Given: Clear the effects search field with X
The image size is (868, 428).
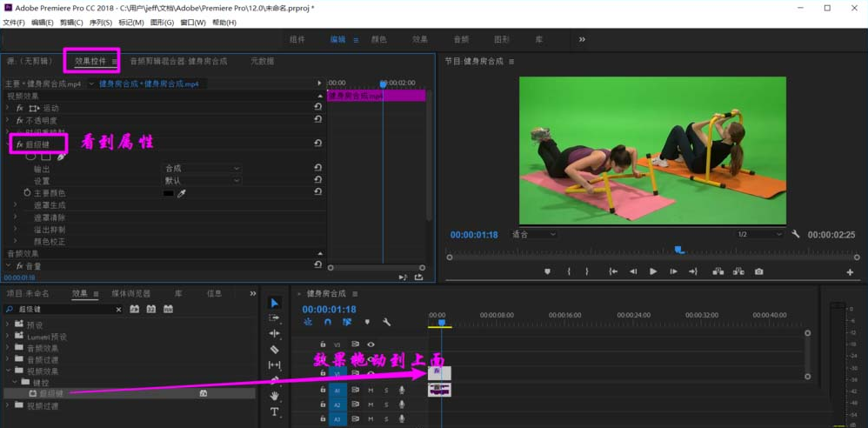Looking at the screenshot, I should tap(119, 310).
